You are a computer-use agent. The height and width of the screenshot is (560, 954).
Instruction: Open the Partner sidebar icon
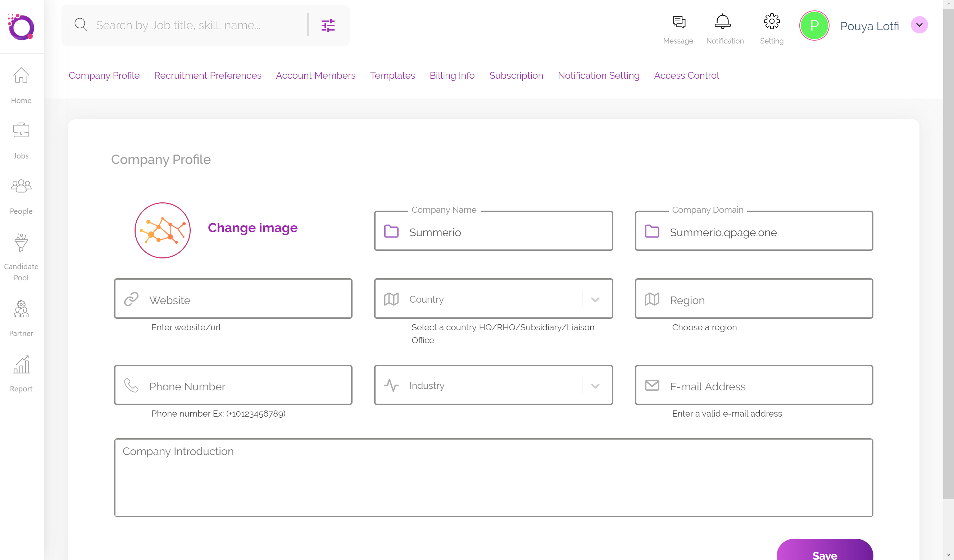point(21,308)
